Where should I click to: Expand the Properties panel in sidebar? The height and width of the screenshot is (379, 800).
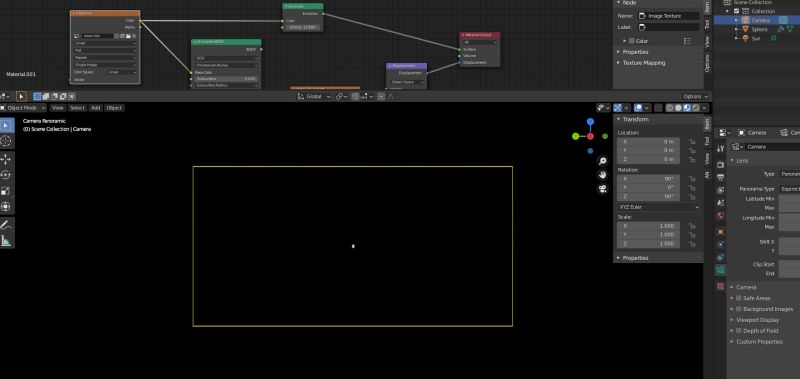(635, 258)
